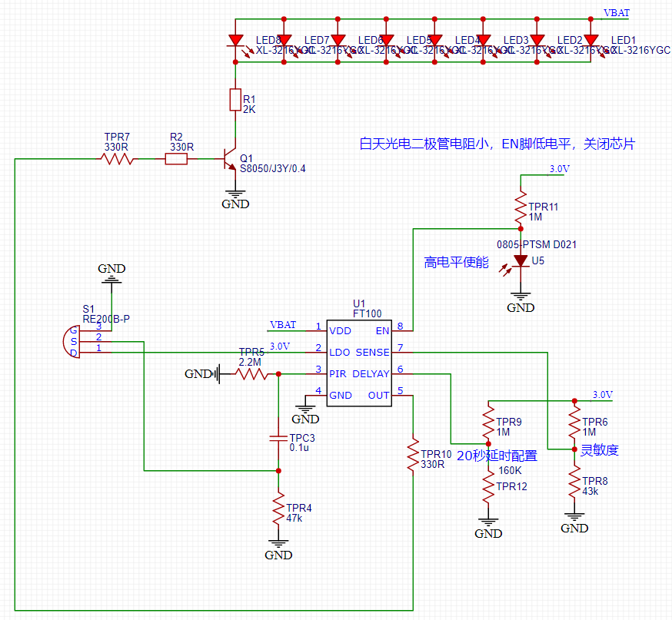Select the LED3 diode symbol
The width and height of the screenshot is (672, 620).
tap(483, 41)
